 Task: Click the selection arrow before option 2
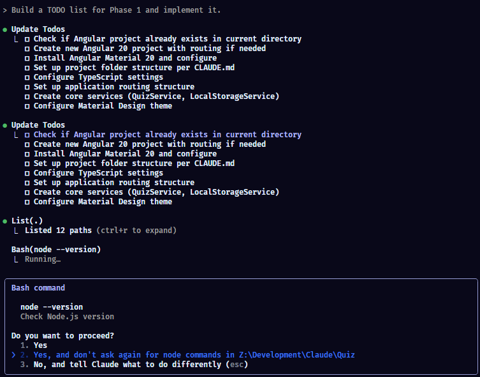(x=14, y=355)
